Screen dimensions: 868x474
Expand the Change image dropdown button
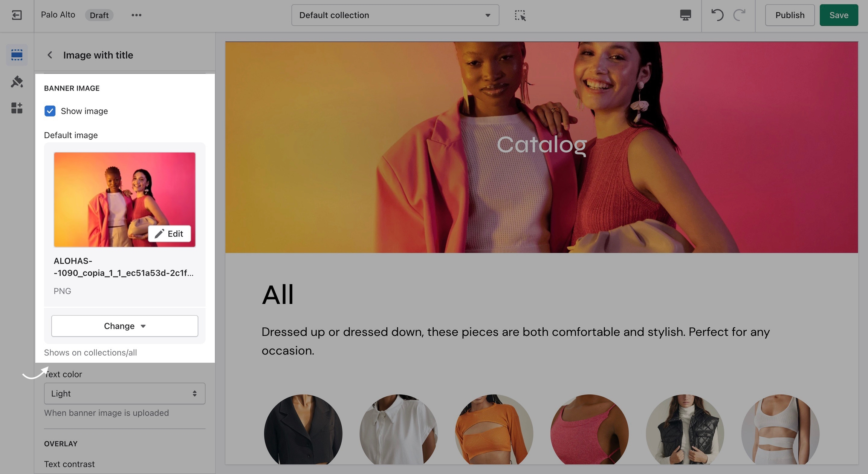[124, 326]
